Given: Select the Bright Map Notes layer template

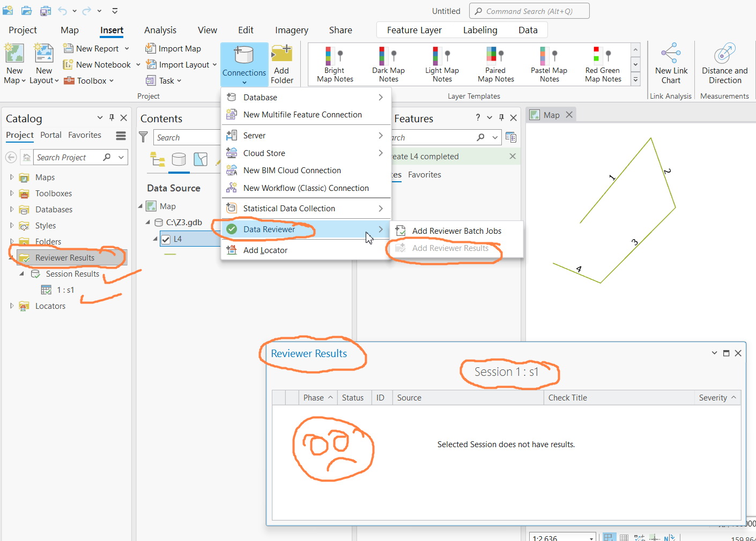Looking at the screenshot, I should tap(335, 64).
